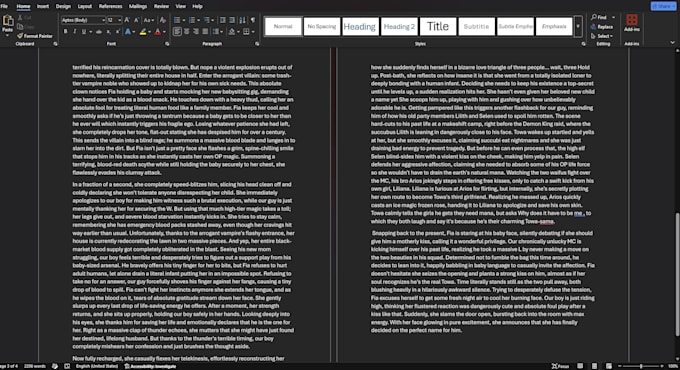Activate the Format Painter tool
The width and height of the screenshot is (680, 370).
35,36
